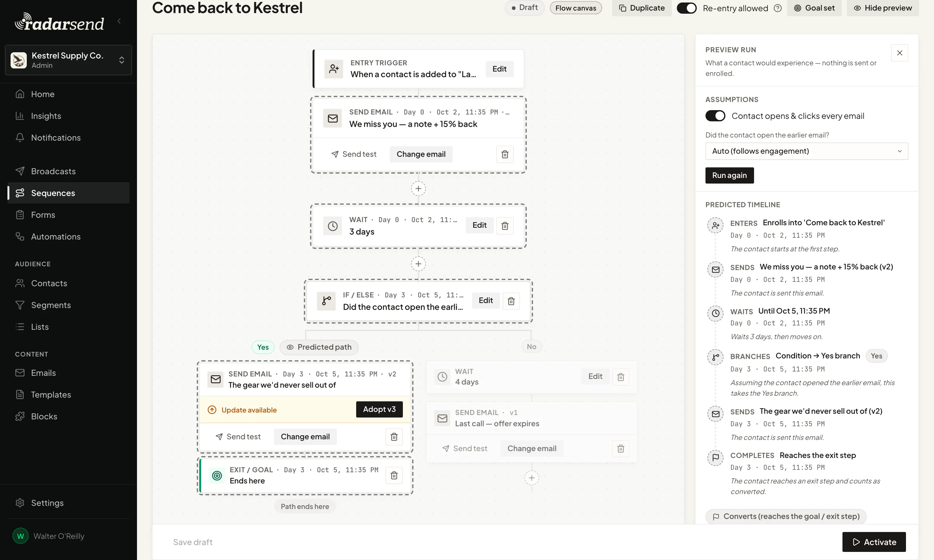Image resolution: width=934 pixels, height=560 pixels.
Task: Collapse the sidebar with the chevron
Action: 119,21
